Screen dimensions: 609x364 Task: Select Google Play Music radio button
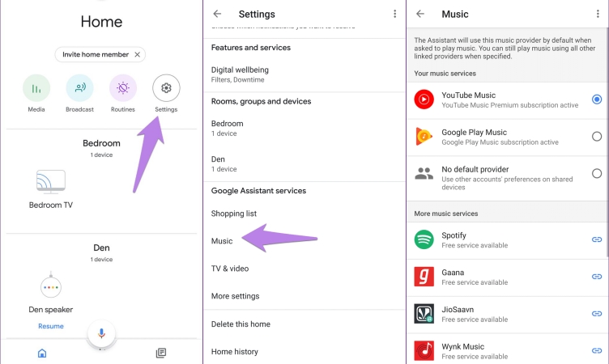[597, 136]
